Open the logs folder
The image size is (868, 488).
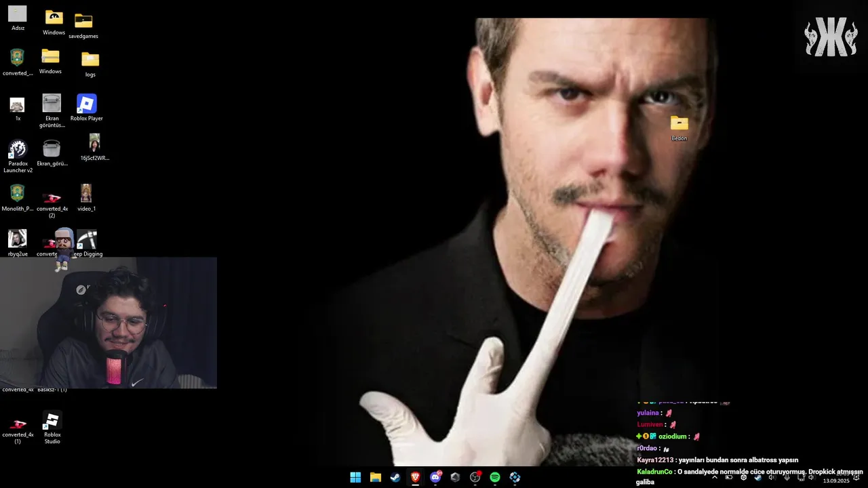tap(90, 64)
